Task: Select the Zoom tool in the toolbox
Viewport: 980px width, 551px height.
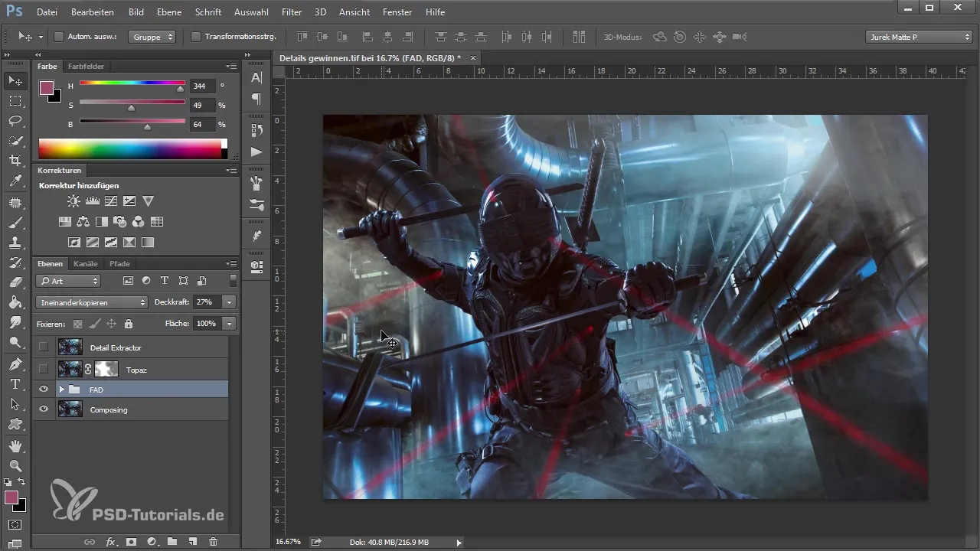Action: coord(15,465)
